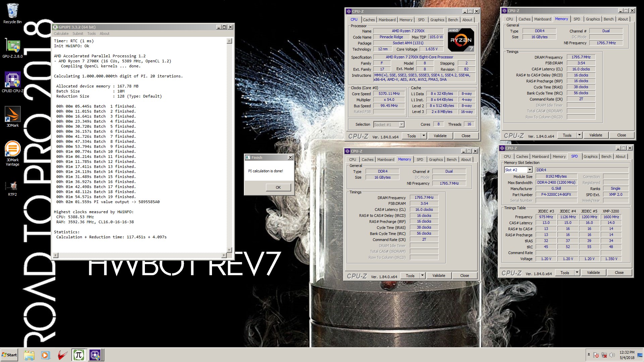644x362 pixels.
Task: Expand Tools dropdown arrow in top-right CPU-Z
Action: click(x=579, y=135)
